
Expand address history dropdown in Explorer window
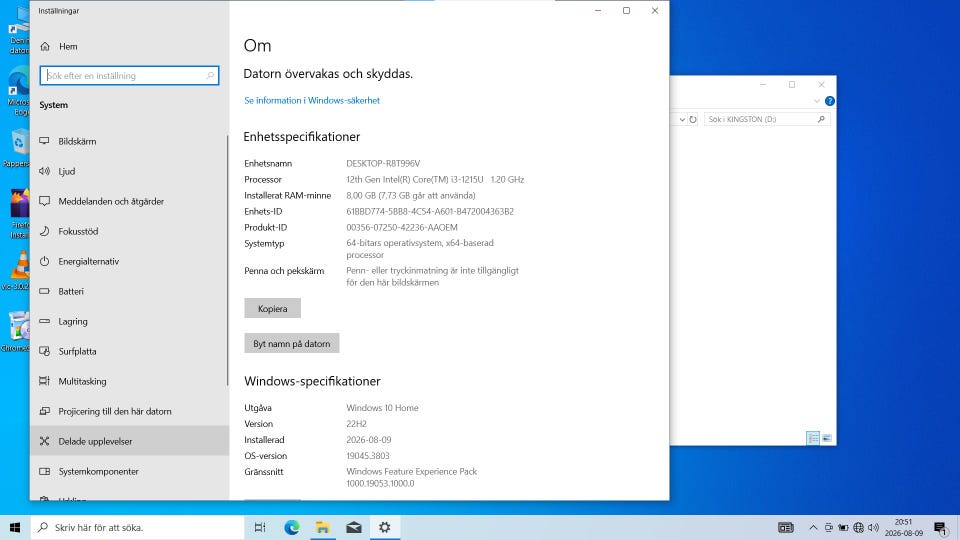click(x=682, y=119)
